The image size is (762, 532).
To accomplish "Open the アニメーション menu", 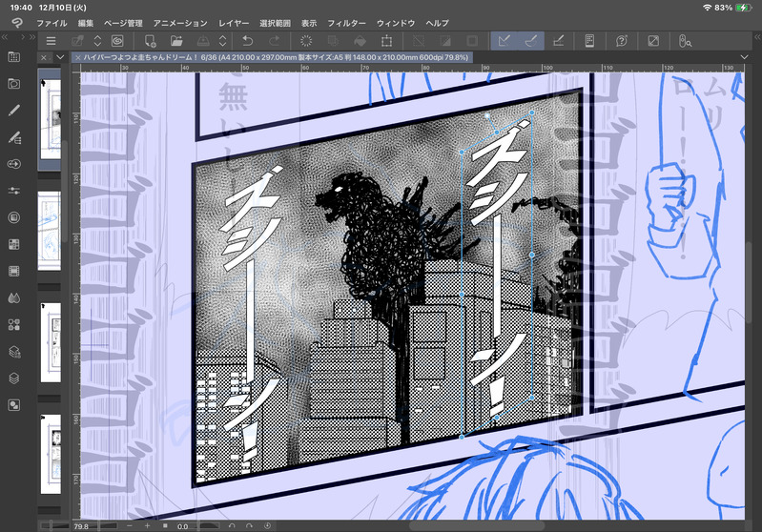I will coord(180,23).
